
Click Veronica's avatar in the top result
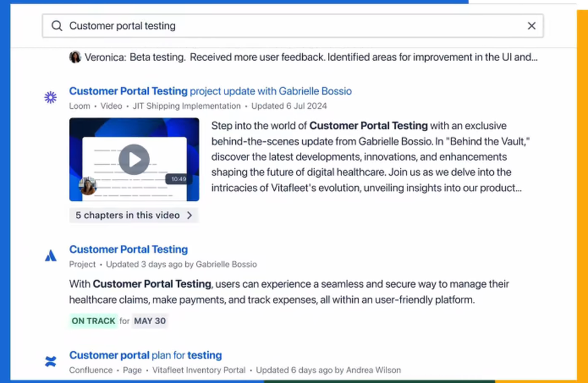click(75, 57)
